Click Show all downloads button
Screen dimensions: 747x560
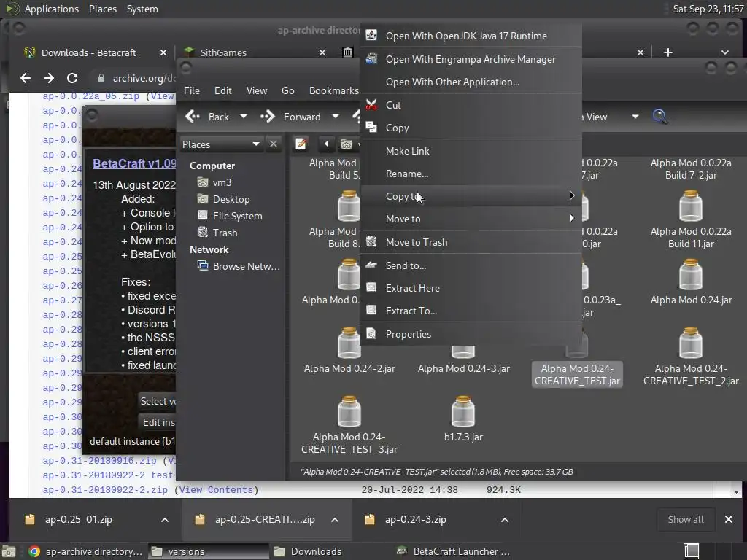pyautogui.click(x=686, y=519)
